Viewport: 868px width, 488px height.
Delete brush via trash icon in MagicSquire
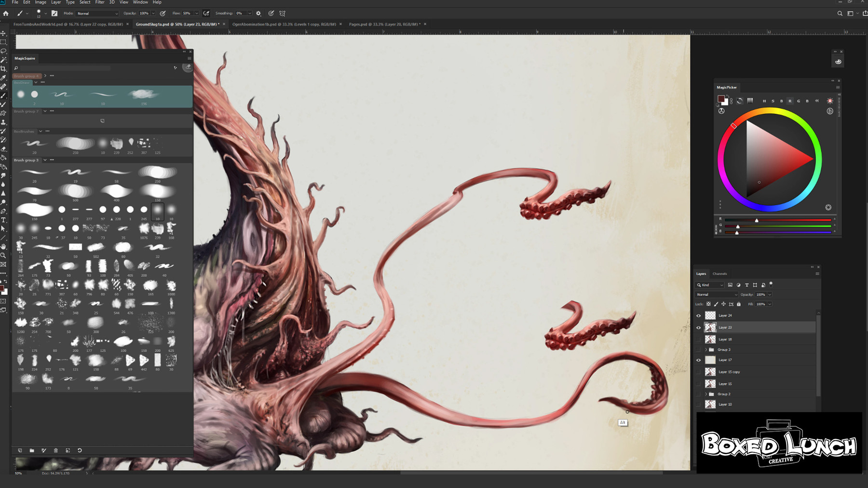click(x=56, y=450)
